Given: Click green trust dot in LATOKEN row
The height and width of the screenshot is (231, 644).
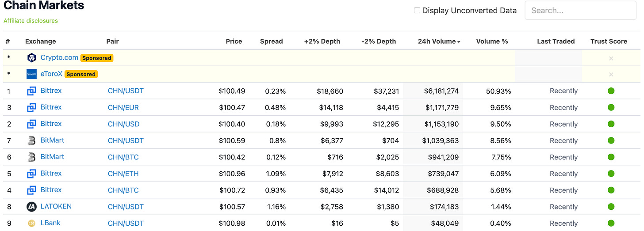Looking at the screenshot, I should coord(611,207).
